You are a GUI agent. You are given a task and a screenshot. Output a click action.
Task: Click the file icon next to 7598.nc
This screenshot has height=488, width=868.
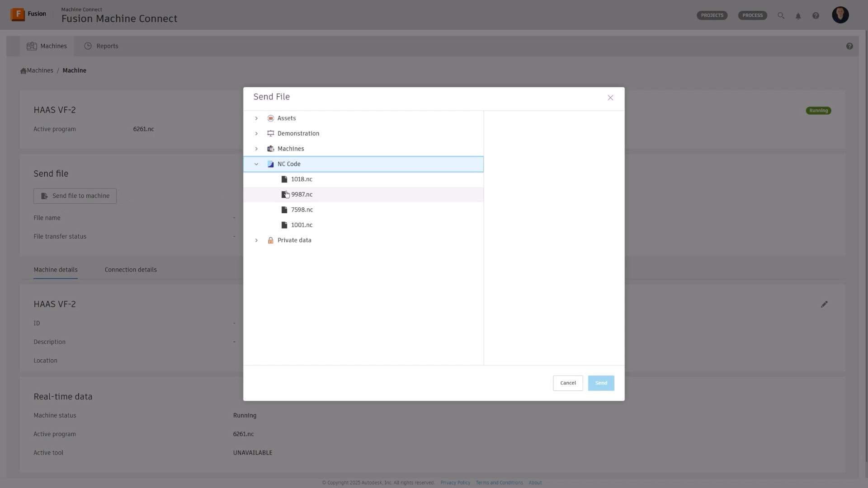click(x=284, y=210)
